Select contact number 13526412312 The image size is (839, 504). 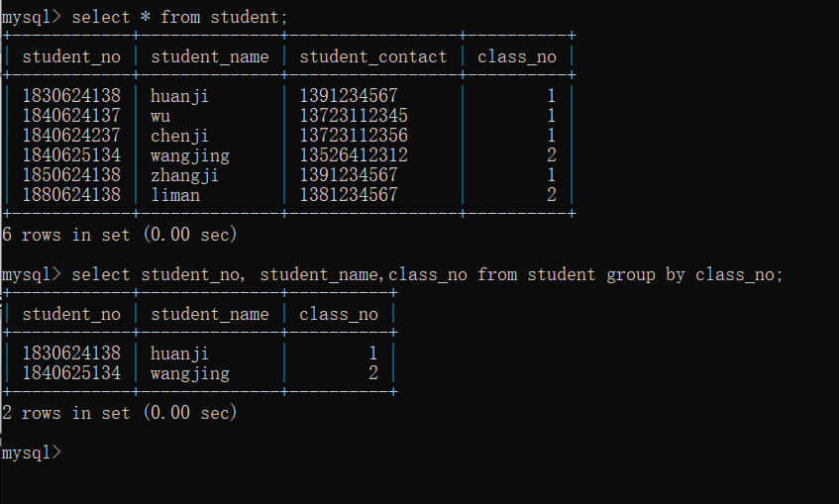coord(354,155)
